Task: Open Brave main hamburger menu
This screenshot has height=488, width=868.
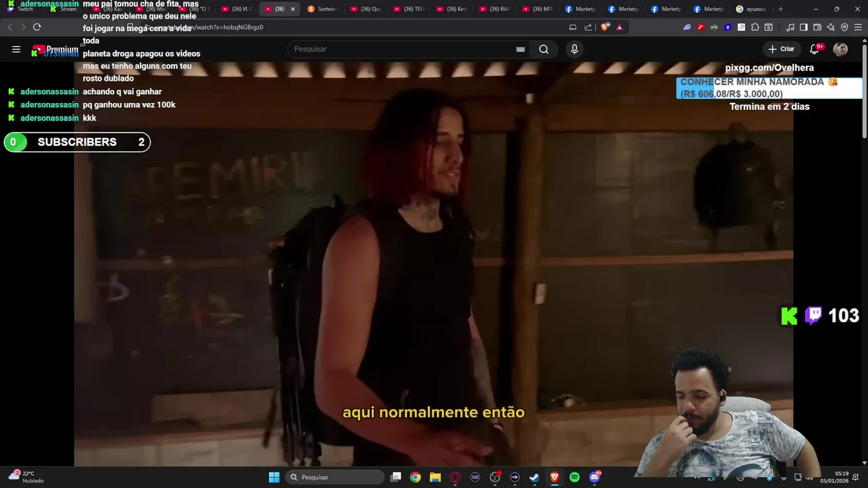Action: tap(858, 27)
